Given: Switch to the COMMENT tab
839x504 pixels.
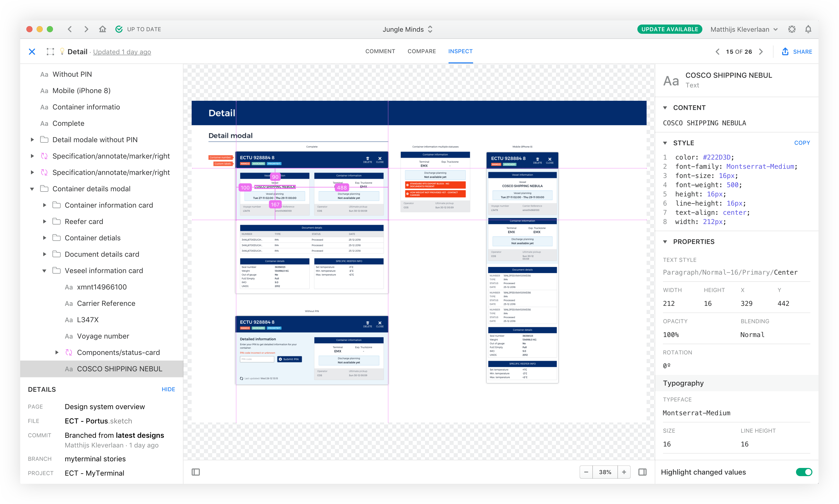Looking at the screenshot, I should (x=380, y=51).
